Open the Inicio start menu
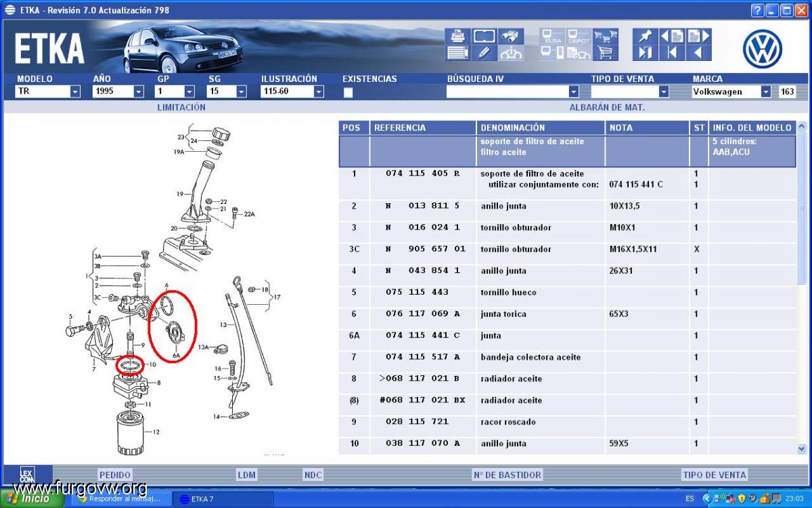 coord(32,499)
